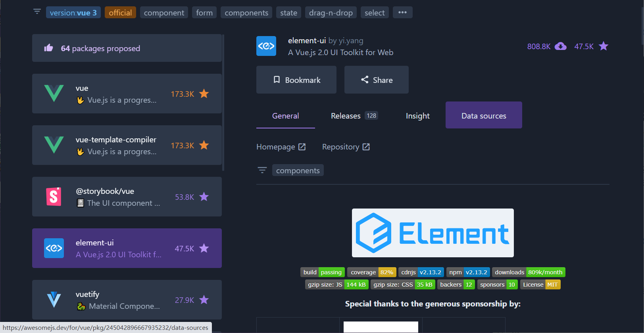Click the green Vue logo of vue package
Screen dimensions: 644x333
coord(54,94)
